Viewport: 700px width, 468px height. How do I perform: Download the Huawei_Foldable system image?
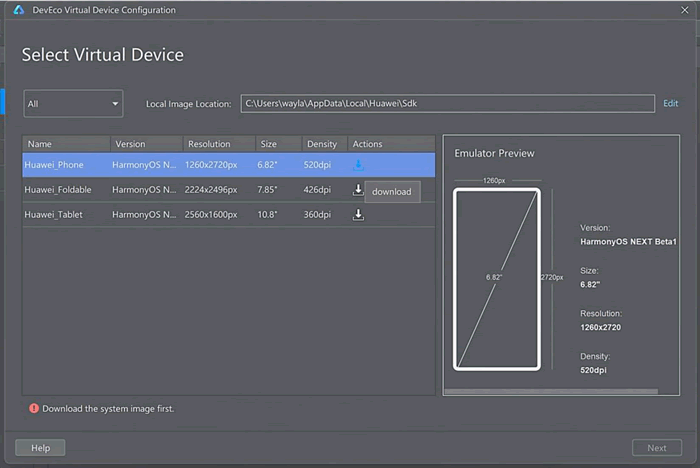358,190
